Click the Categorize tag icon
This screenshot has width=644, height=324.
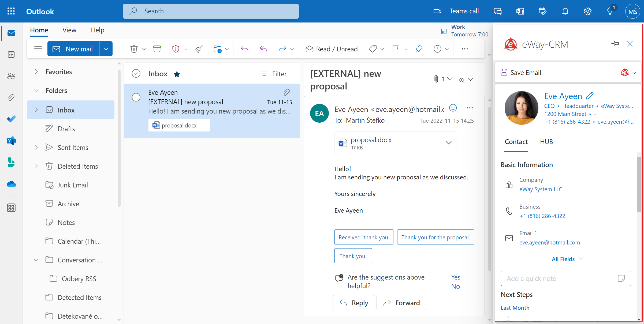tap(373, 49)
